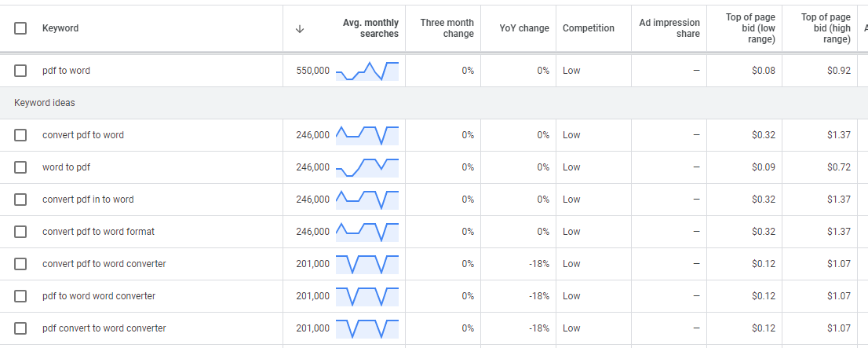This screenshot has width=868, height=348.
Task: Click the sort descending arrow icon
Action: [299, 29]
